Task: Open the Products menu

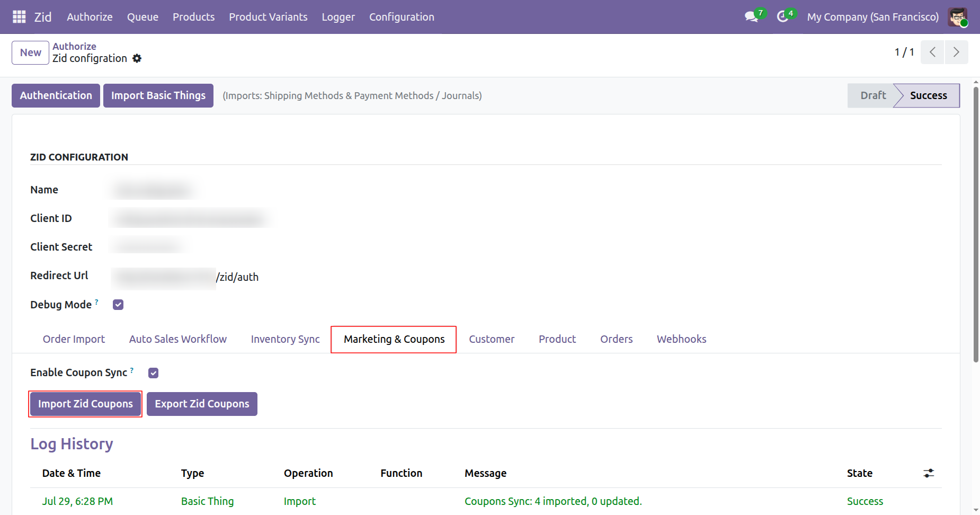Action: click(x=193, y=17)
